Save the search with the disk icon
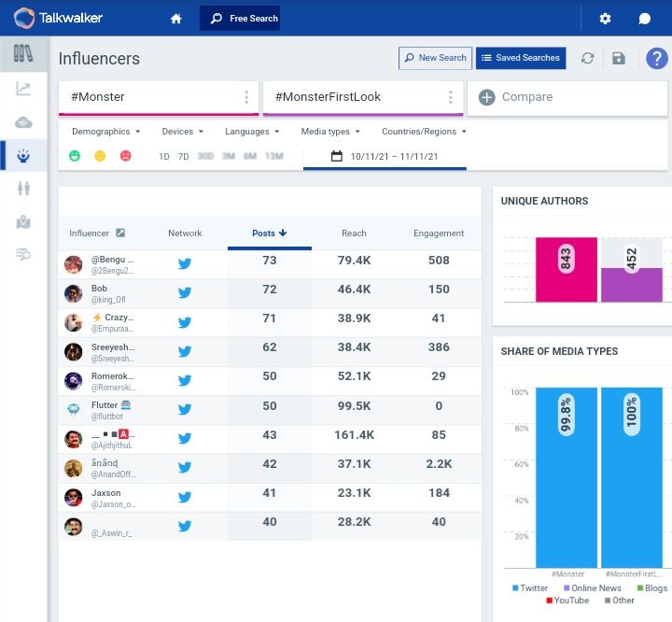The width and height of the screenshot is (672, 622). 619,58
